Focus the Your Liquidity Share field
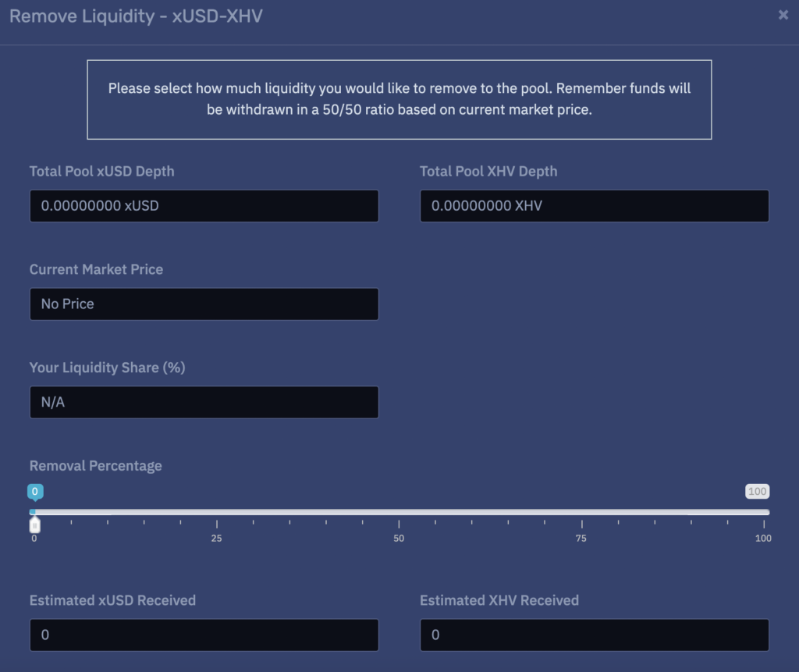Viewport: 799px width, 672px height. click(204, 402)
